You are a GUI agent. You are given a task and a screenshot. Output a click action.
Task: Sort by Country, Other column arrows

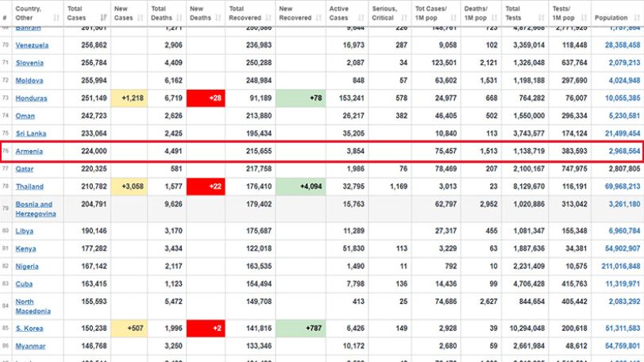click(56, 17)
